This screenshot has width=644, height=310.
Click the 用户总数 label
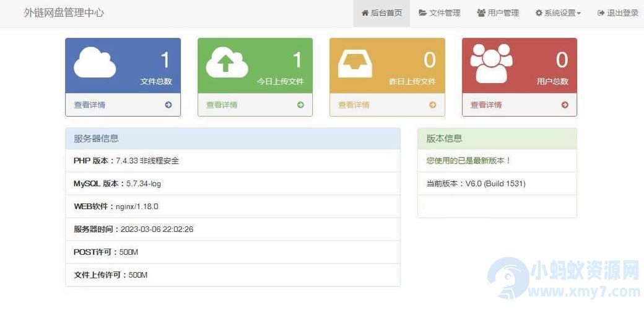pos(553,81)
